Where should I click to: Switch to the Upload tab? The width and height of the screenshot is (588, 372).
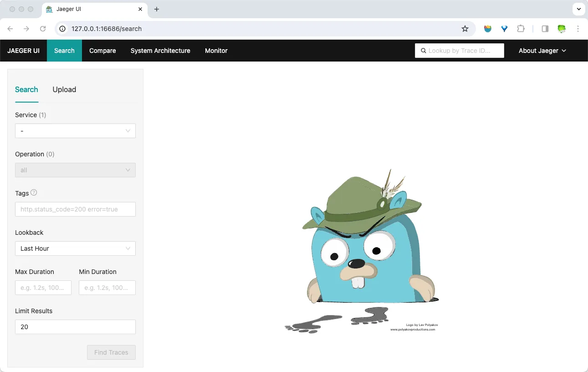point(64,89)
